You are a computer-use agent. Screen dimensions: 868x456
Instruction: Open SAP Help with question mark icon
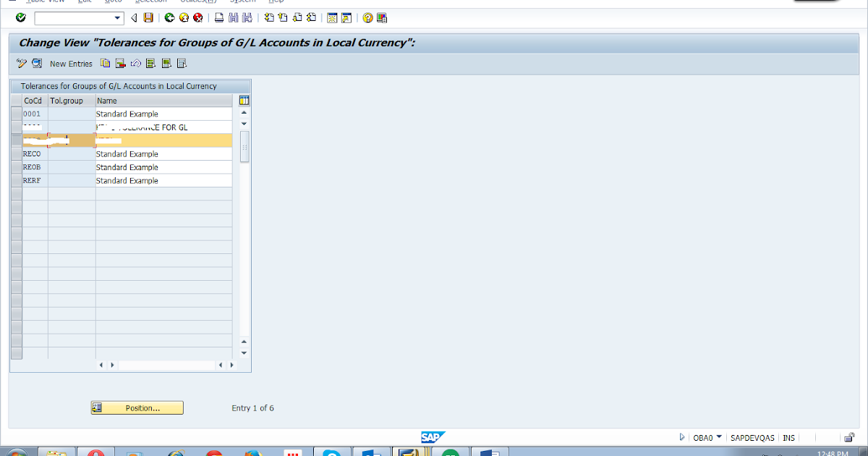point(367,17)
